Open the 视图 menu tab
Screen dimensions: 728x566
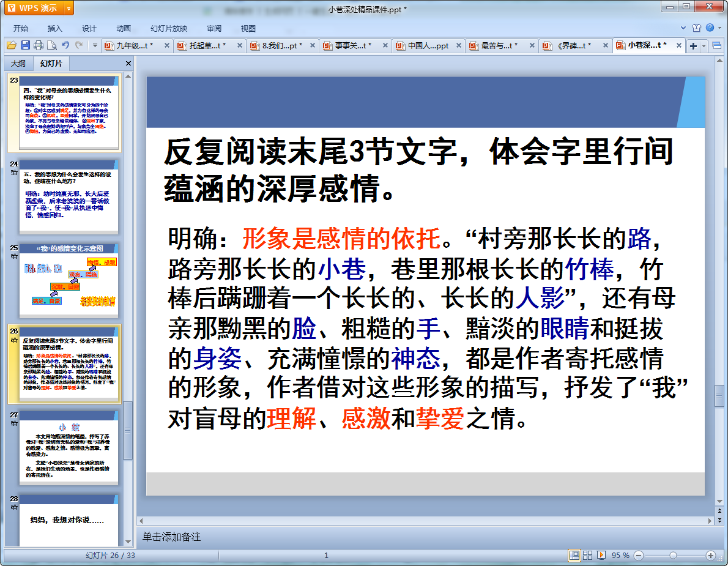click(248, 28)
